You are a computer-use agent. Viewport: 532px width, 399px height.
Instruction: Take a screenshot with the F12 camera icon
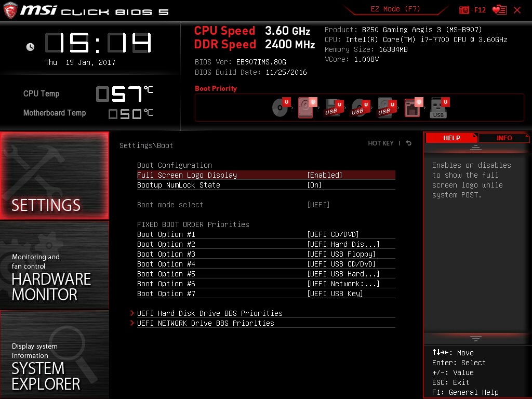point(464,10)
